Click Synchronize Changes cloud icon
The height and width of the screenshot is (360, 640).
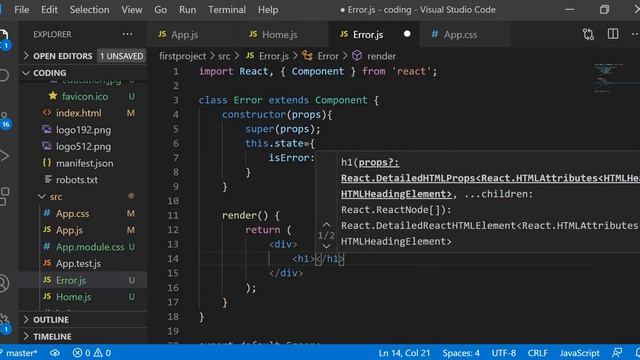[x=55, y=353]
